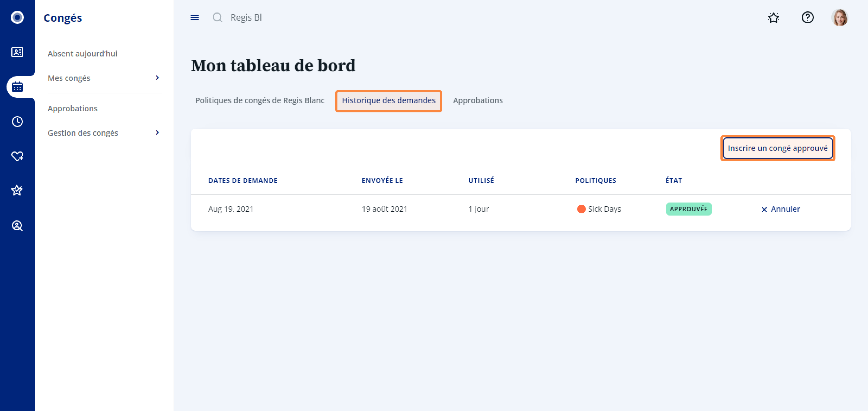Click the person search recruiting icon

click(x=17, y=226)
